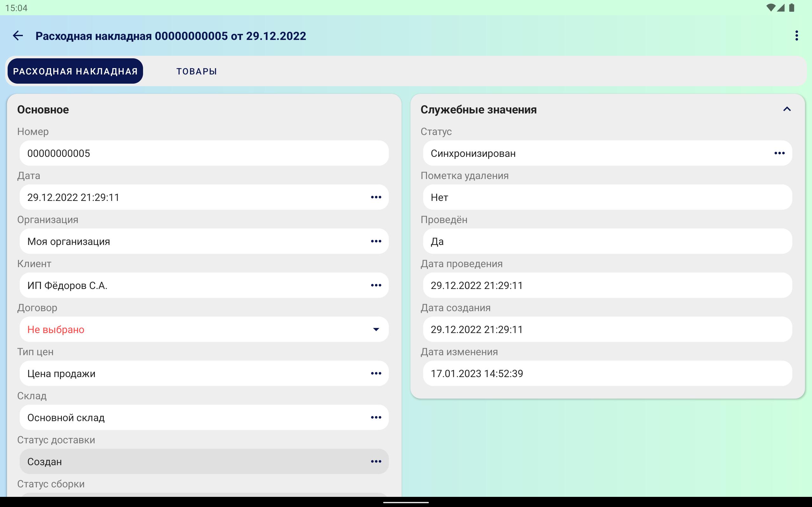Select the Не выбрано contract combo box
Viewport: 812px width, 507px height.
pos(195,329)
